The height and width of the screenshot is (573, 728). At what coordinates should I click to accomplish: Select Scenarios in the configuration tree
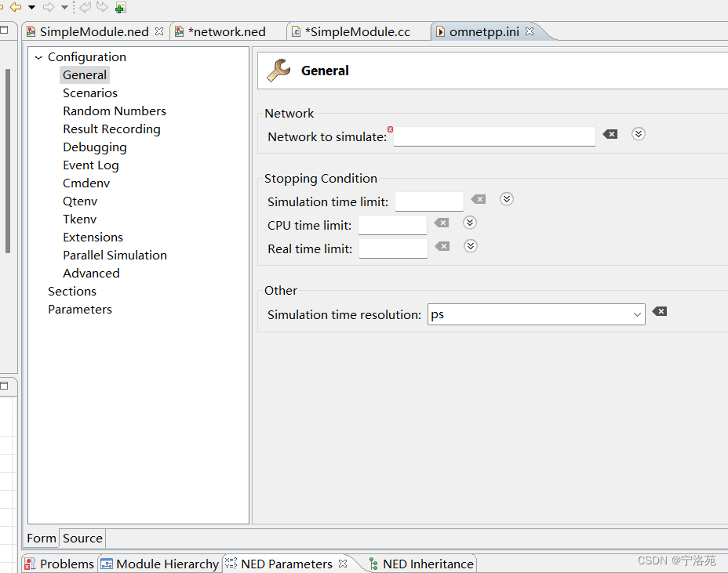point(89,92)
